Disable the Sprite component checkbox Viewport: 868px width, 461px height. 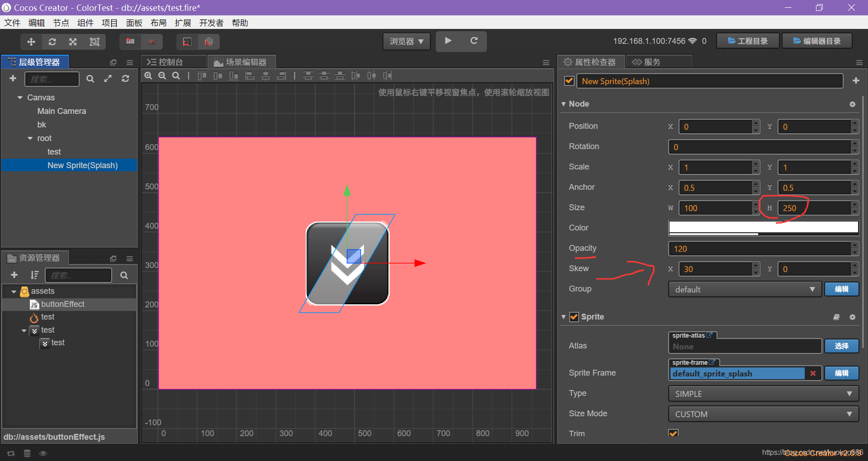click(574, 317)
